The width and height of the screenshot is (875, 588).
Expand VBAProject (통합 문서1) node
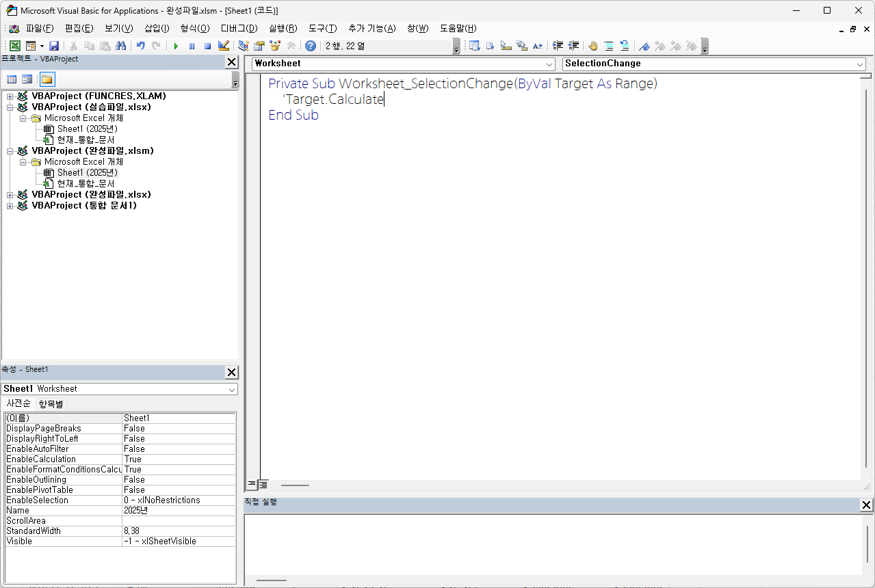point(10,206)
